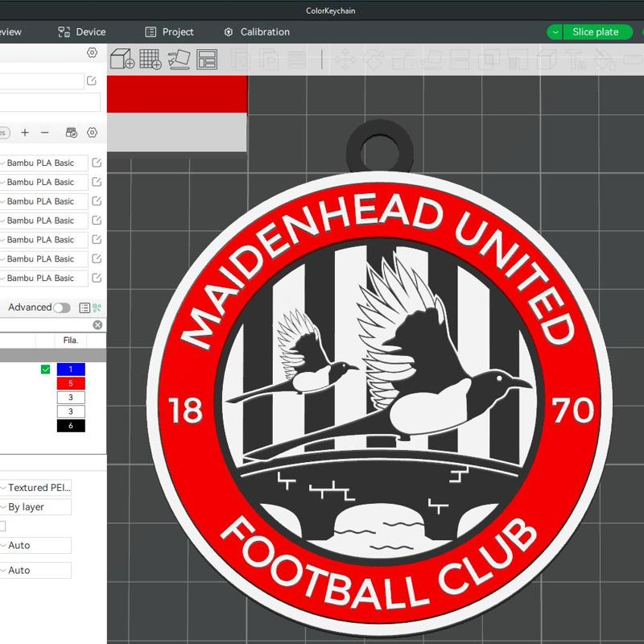Add a filament with the plus button

[x=25, y=132]
